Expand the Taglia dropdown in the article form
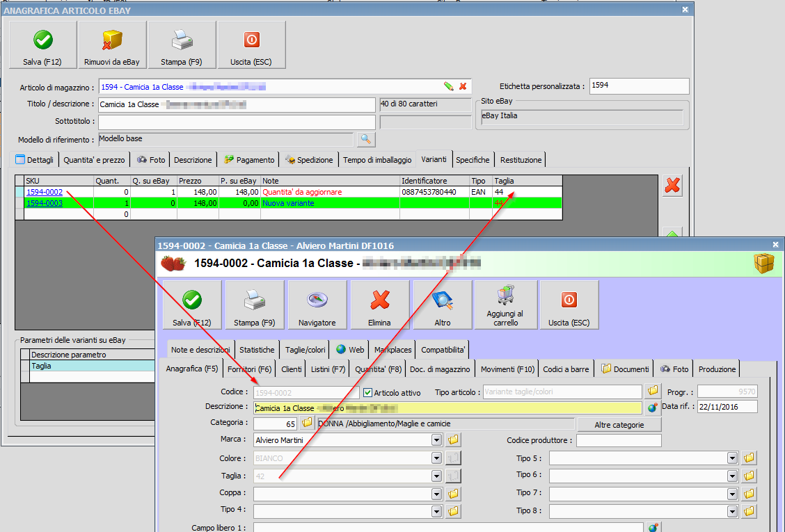Viewport: 785px width, 532px height. pyautogui.click(x=436, y=476)
